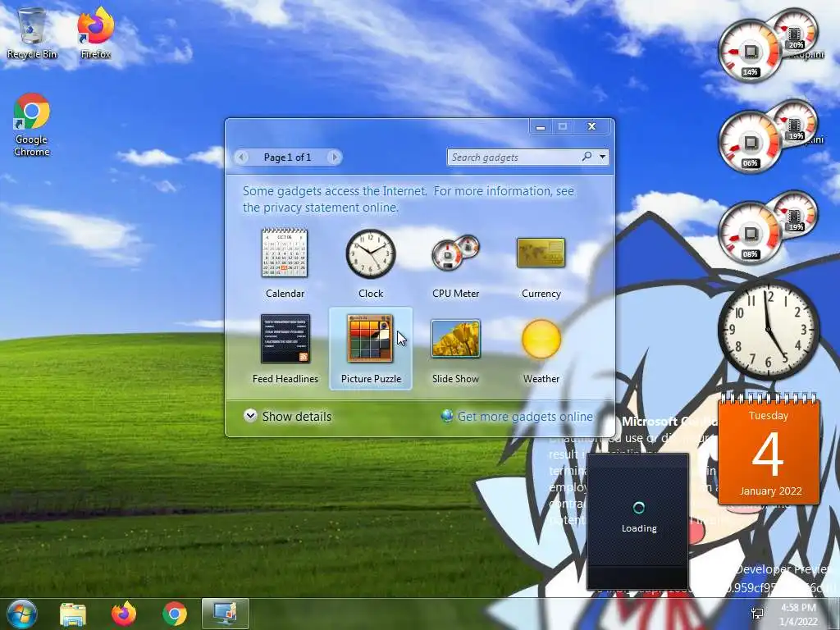The height and width of the screenshot is (630, 840).
Task: Click the Gadget Gallery taskbar button
Action: tap(225, 614)
